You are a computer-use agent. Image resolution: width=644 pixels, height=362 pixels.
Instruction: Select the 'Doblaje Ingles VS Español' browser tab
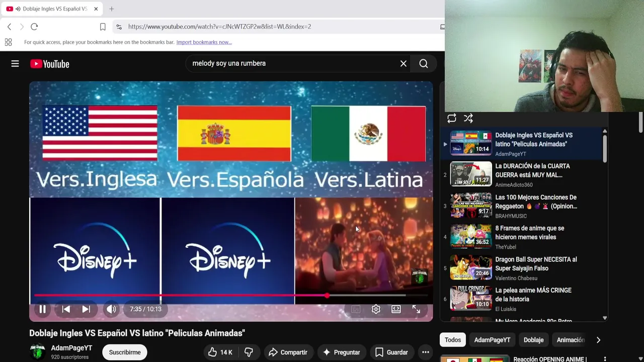[53, 9]
